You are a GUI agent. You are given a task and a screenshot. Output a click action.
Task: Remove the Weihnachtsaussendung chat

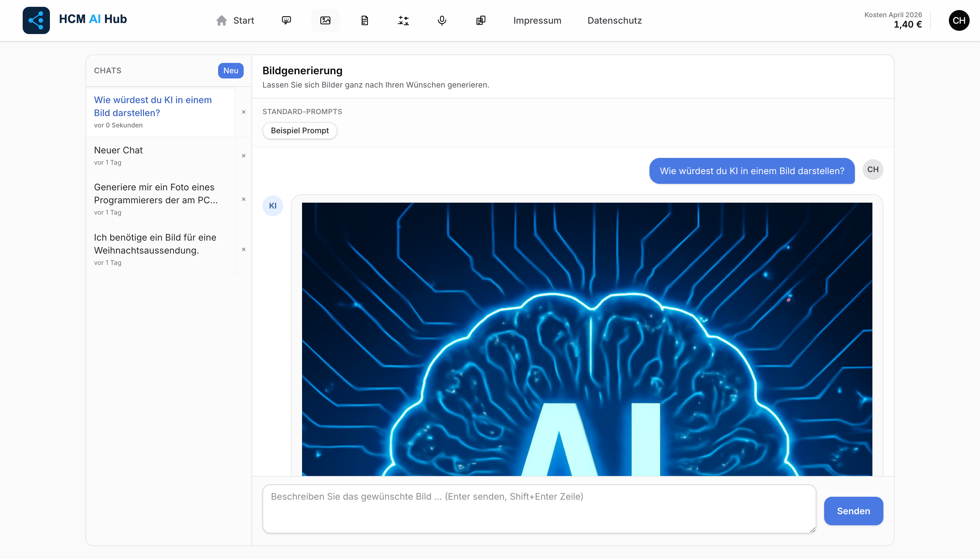(244, 250)
